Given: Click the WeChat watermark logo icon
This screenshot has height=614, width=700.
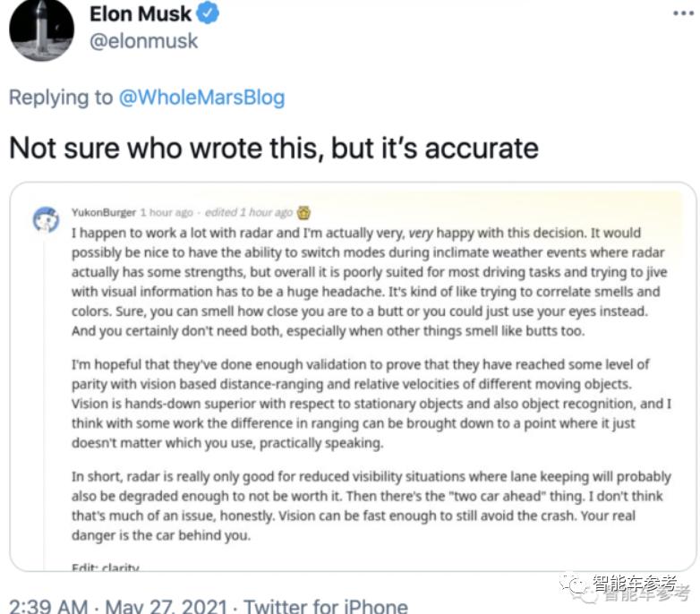Looking at the screenshot, I should point(575,584).
